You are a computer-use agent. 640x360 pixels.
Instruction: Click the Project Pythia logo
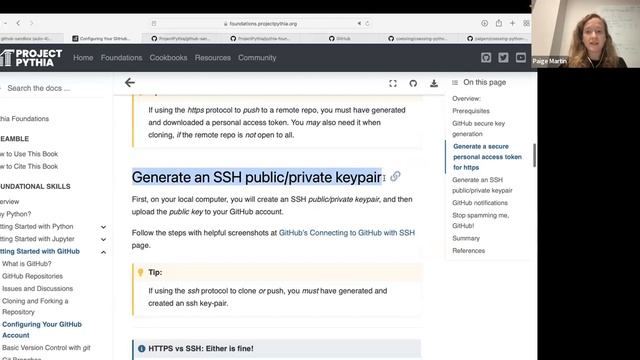(31, 58)
